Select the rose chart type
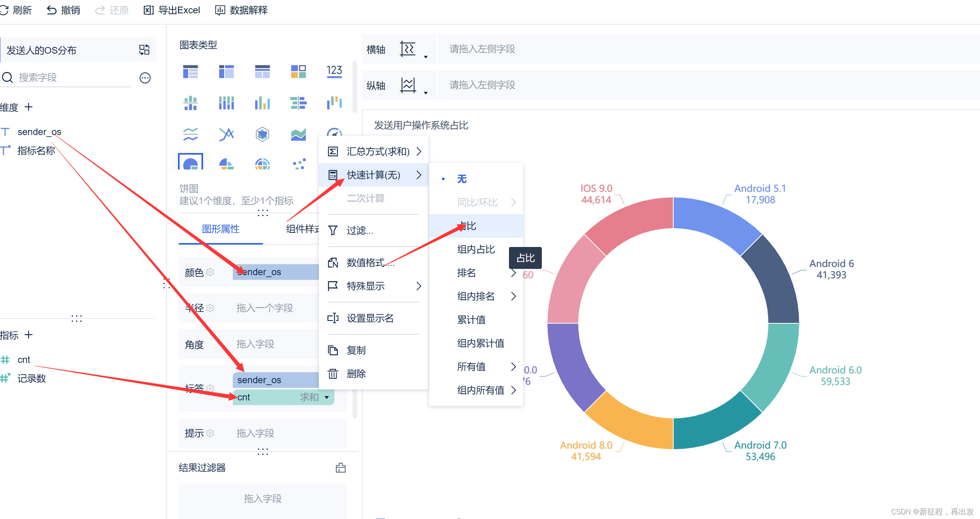The width and height of the screenshot is (980, 519). click(x=227, y=164)
